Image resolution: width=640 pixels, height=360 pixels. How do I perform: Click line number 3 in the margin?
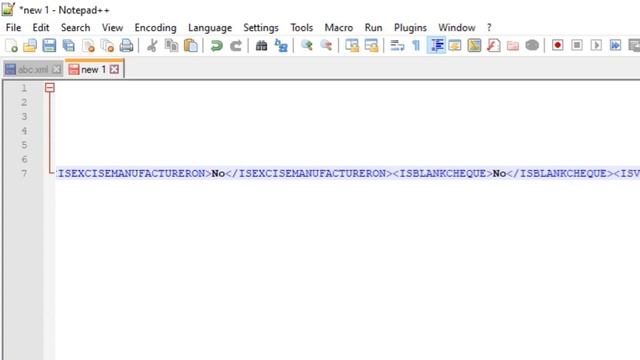point(24,116)
